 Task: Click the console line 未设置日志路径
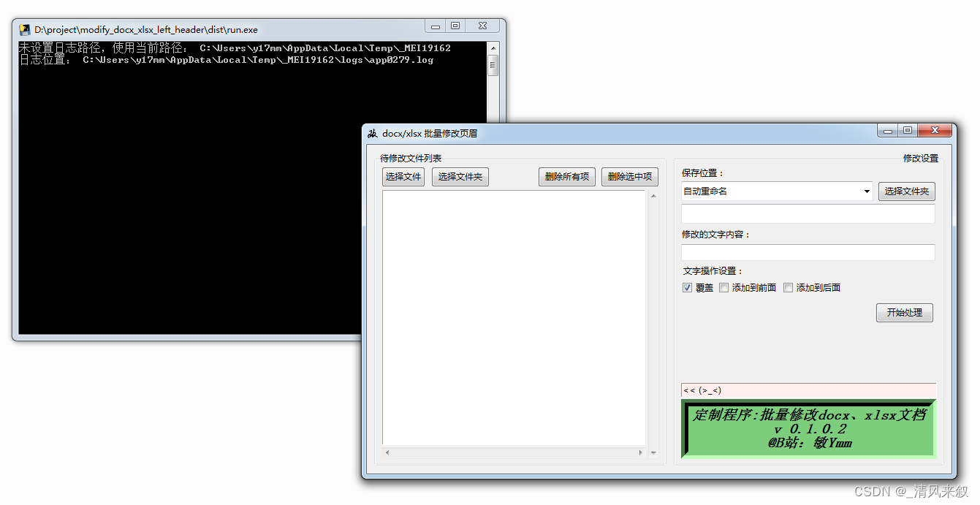(235, 48)
